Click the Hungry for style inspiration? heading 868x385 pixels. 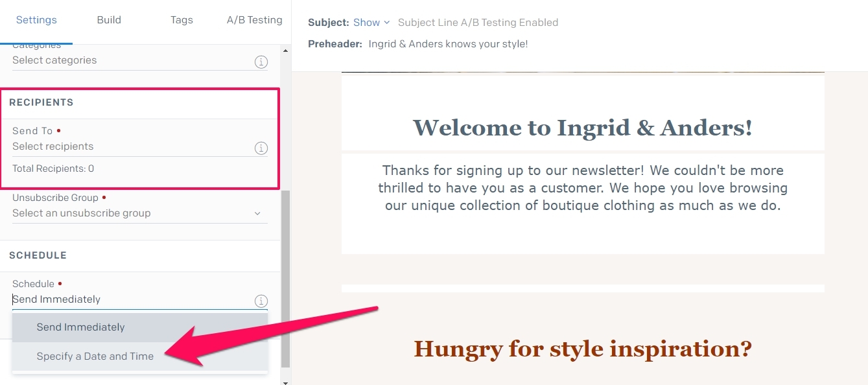click(x=582, y=349)
